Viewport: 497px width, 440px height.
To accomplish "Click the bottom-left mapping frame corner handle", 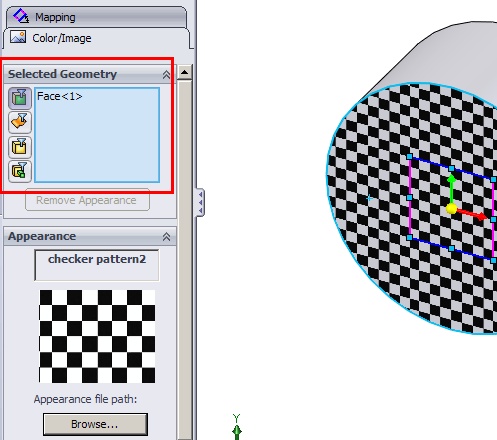I will click(x=410, y=237).
